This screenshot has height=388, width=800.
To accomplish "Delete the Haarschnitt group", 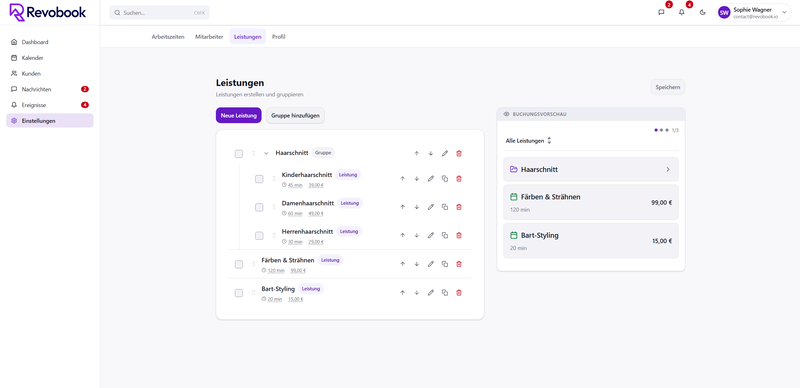I will (459, 153).
